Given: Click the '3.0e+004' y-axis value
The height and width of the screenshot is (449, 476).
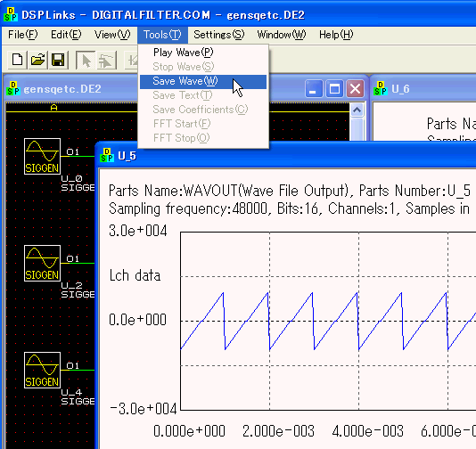Looking at the screenshot, I should pyautogui.click(x=138, y=231).
